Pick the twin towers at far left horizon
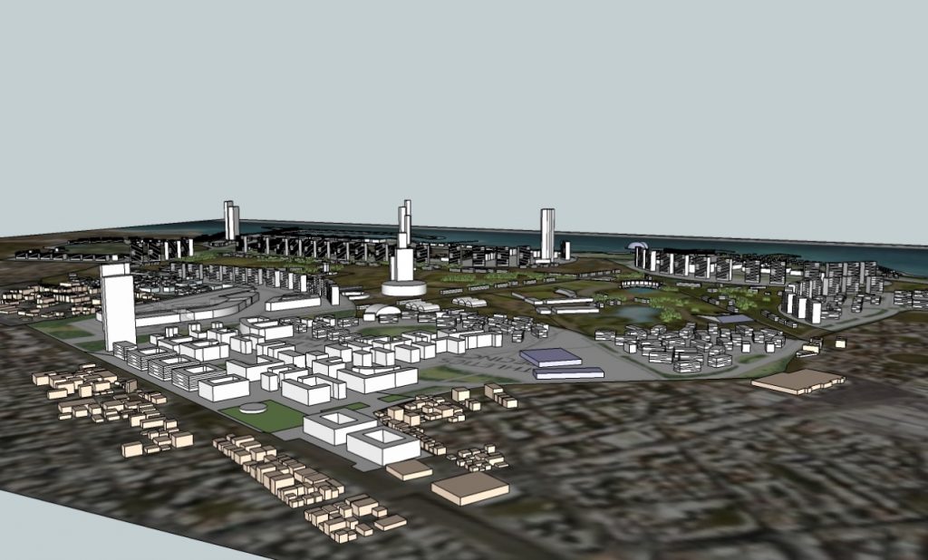The width and height of the screenshot is (928, 560). pos(231,220)
